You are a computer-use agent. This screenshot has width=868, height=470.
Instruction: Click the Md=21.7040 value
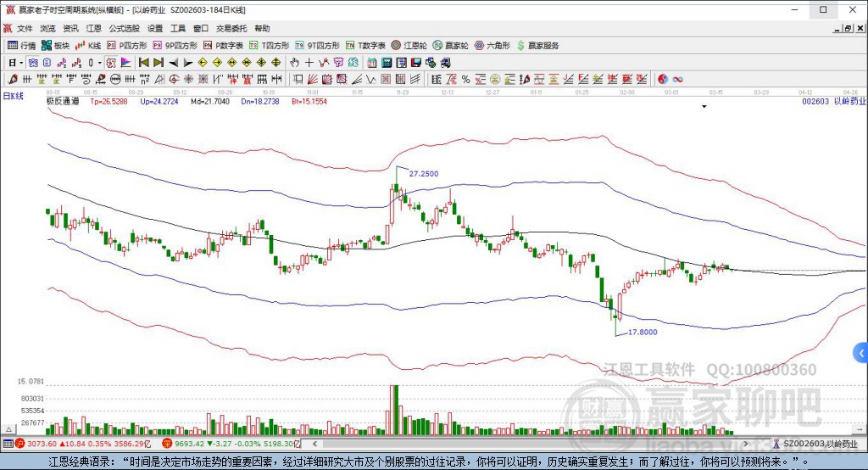pos(210,102)
